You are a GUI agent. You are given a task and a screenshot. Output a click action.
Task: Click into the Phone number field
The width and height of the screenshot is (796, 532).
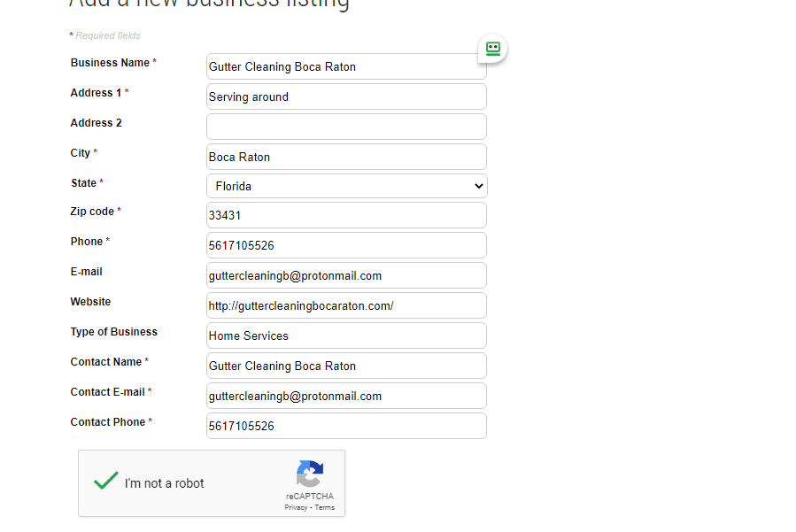coord(346,245)
